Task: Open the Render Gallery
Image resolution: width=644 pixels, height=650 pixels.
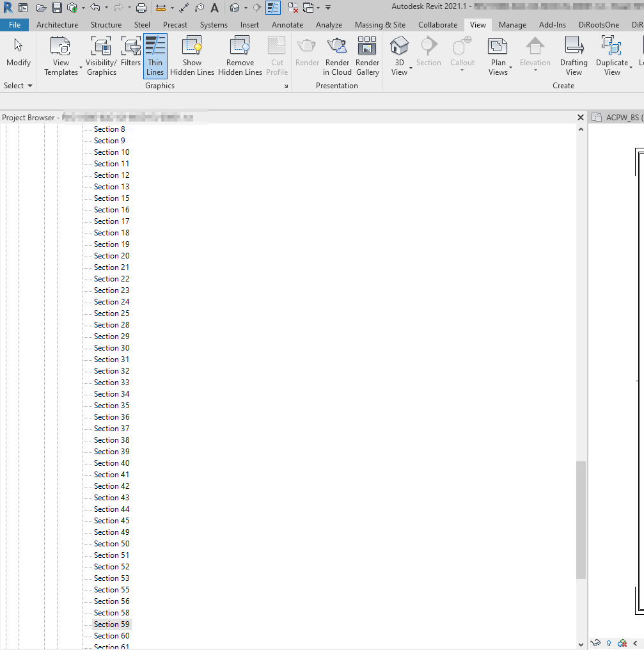Action: click(367, 56)
